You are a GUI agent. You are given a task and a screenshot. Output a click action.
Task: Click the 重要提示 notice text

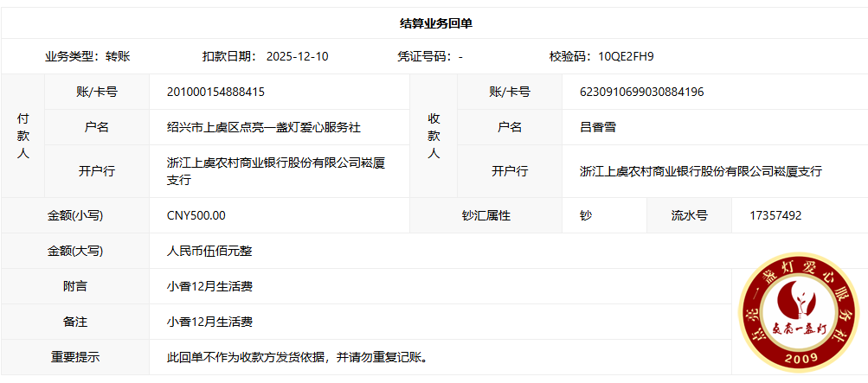pyautogui.click(x=297, y=357)
